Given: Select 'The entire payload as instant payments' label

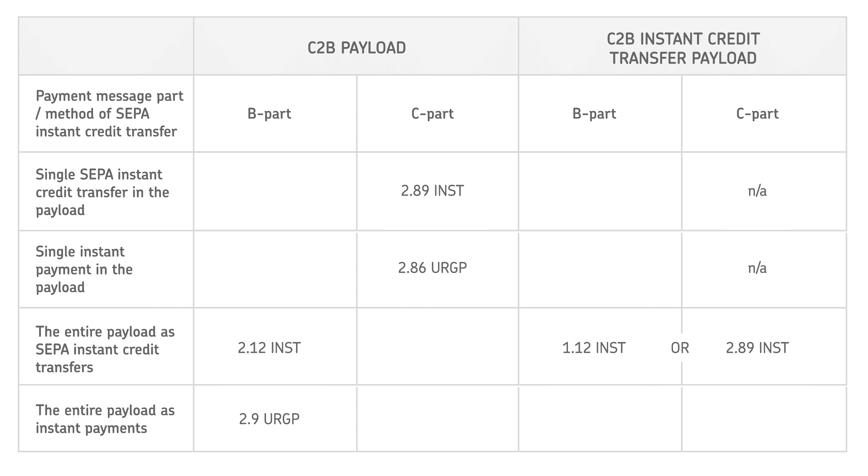Looking at the screenshot, I should (105, 419).
